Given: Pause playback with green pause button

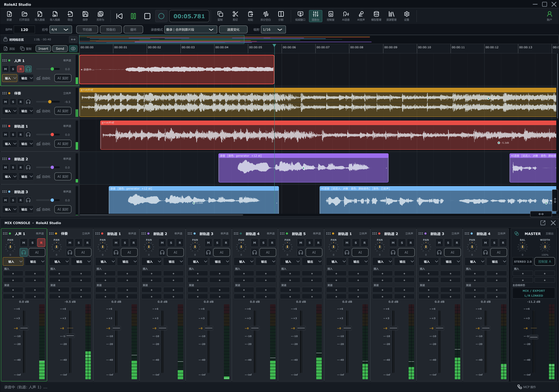Looking at the screenshot, I should point(133,16).
